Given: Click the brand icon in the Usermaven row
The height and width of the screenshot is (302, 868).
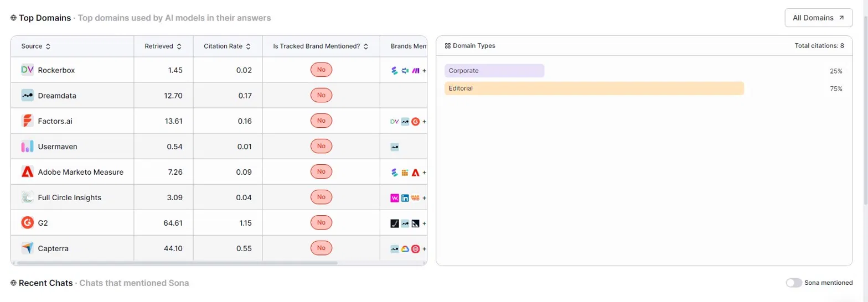Looking at the screenshot, I should (395, 147).
